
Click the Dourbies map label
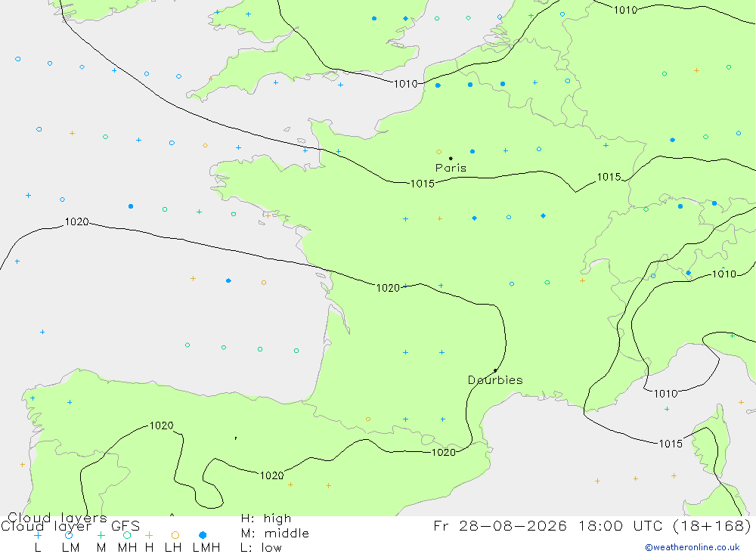click(x=495, y=380)
